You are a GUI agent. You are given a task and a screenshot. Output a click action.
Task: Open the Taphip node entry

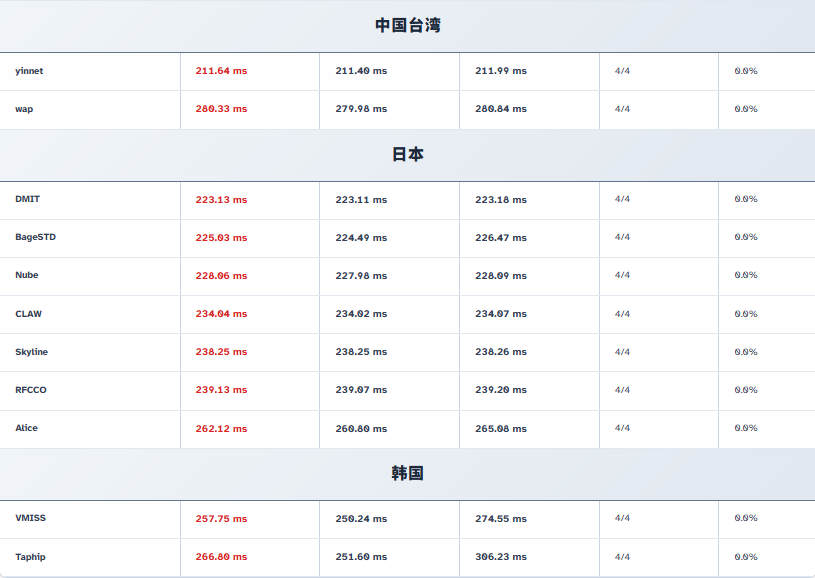pyautogui.click(x=30, y=557)
